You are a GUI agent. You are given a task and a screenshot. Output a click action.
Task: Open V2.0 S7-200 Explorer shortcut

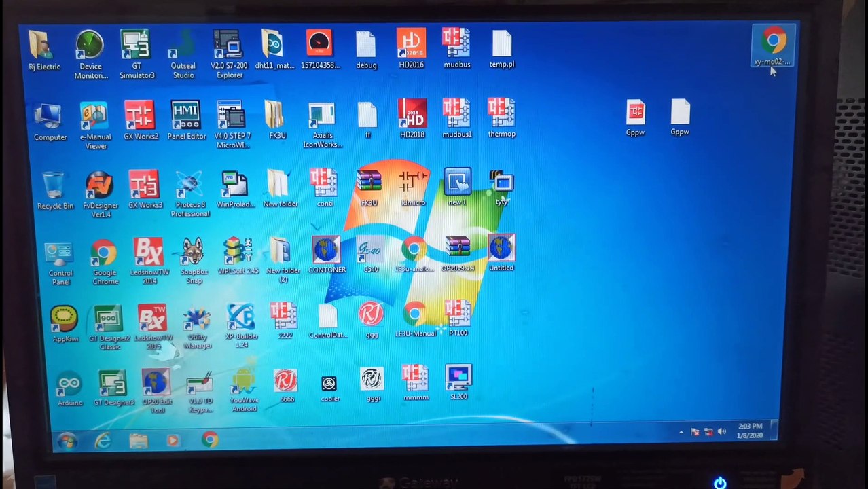click(228, 54)
